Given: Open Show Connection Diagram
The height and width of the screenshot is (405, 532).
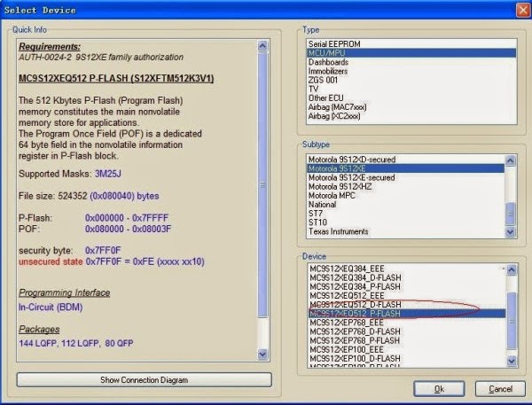Looking at the screenshot, I should point(145,380).
